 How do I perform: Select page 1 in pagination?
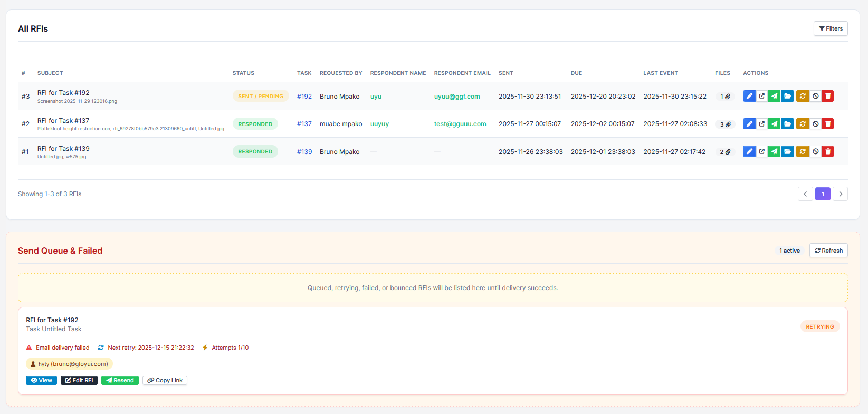coord(823,194)
